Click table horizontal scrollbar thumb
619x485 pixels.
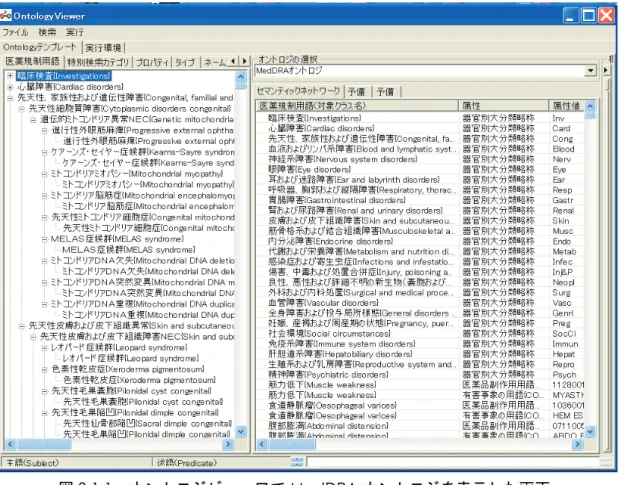coord(292,444)
